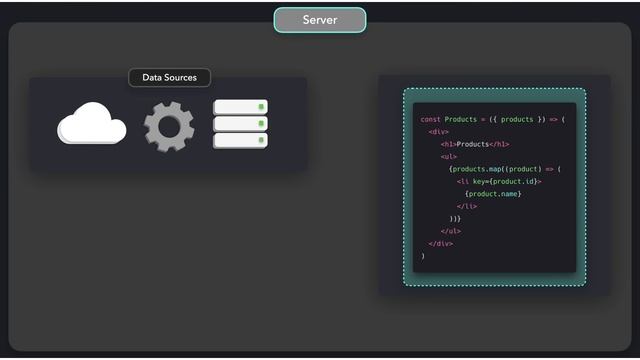Click the Products component code block
The height and width of the screenshot is (360, 640).
[x=494, y=187]
